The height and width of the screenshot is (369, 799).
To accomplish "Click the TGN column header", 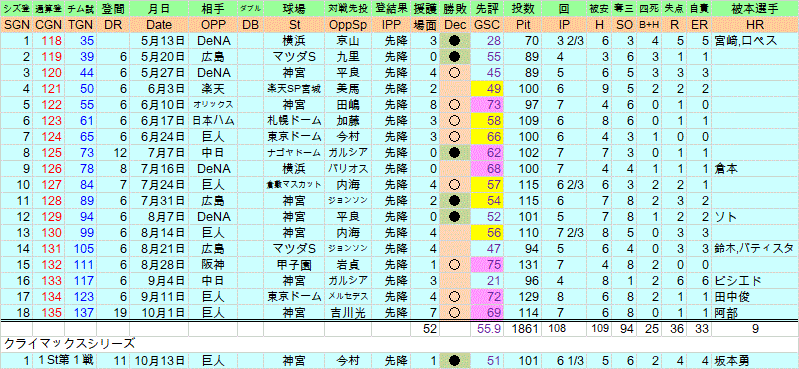I will (x=80, y=25).
